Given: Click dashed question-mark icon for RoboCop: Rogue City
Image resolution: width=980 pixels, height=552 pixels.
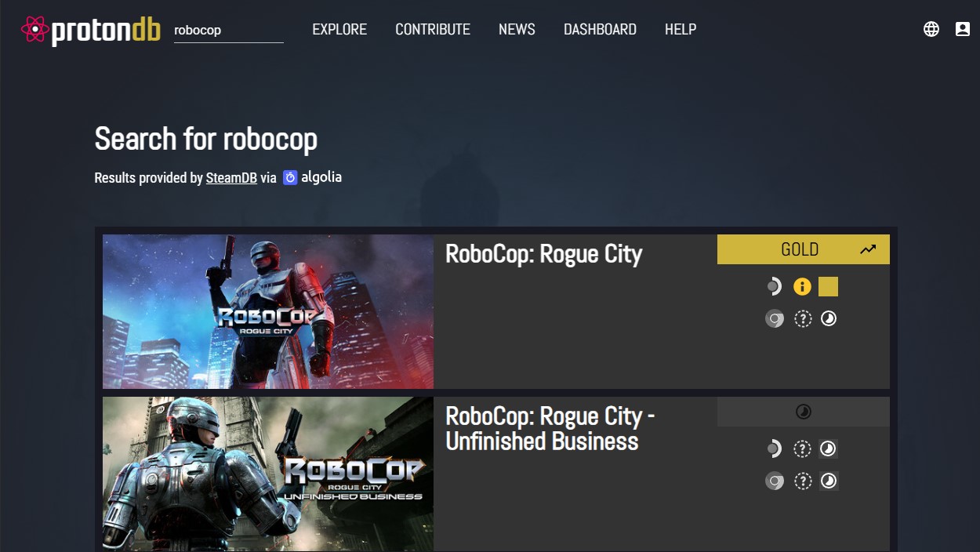Looking at the screenshot, I should click(803, 319).
